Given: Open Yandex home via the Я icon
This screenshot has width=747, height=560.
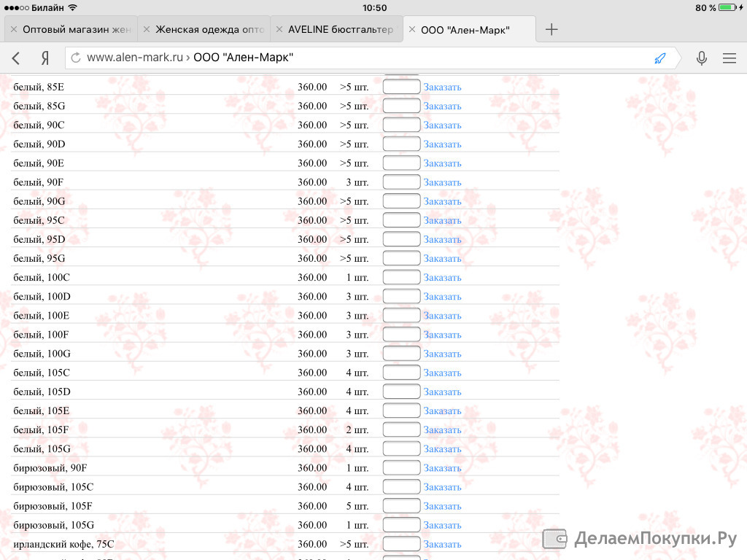Looking at the screenshot, I should 44,58.
